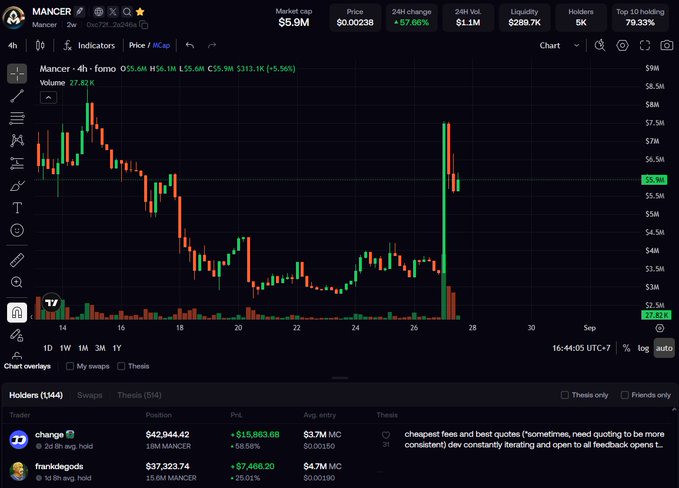
Task: Click the pencil edit icon beside MANCER
Action: click(80, 12)
